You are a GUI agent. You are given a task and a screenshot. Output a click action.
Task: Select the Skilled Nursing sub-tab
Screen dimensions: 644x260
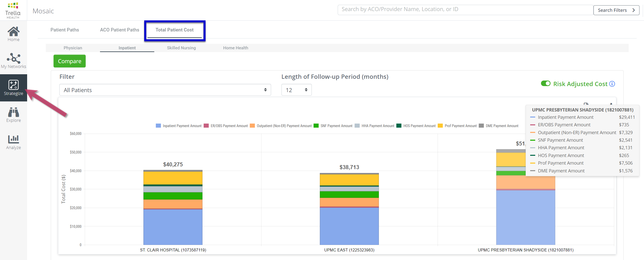click(181, 48)
